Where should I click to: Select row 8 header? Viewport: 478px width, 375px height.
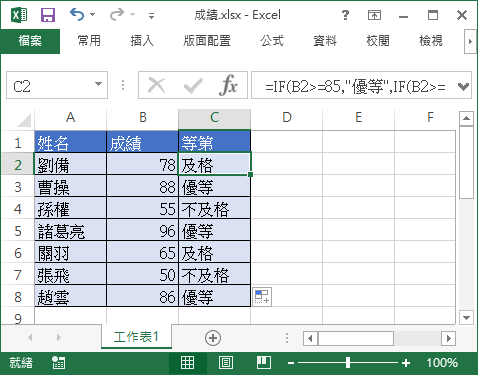18,297
